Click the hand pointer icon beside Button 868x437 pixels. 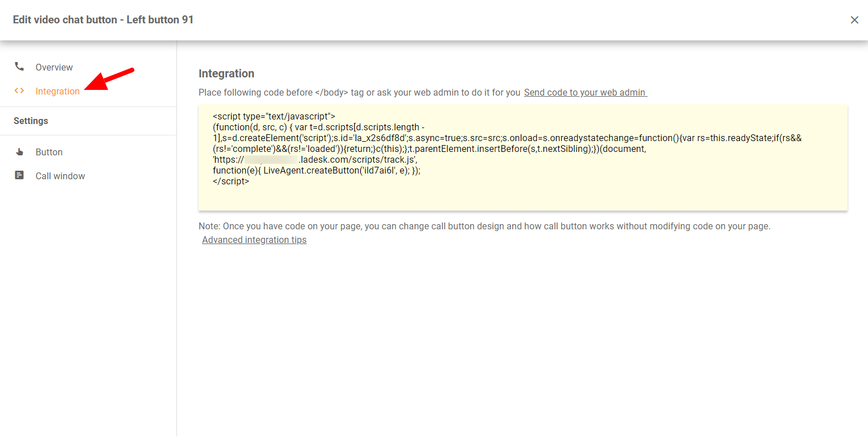pyautogui.click(x=19, y=152)
